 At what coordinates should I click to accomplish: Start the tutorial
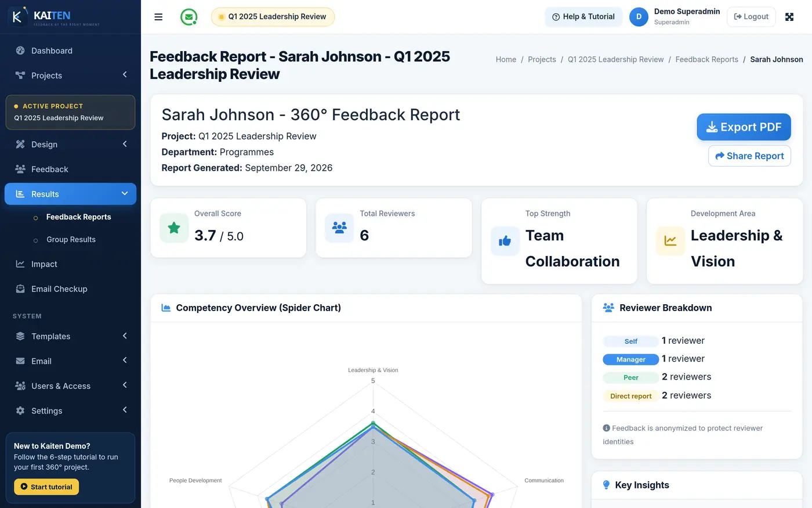(x=46, y=487)
